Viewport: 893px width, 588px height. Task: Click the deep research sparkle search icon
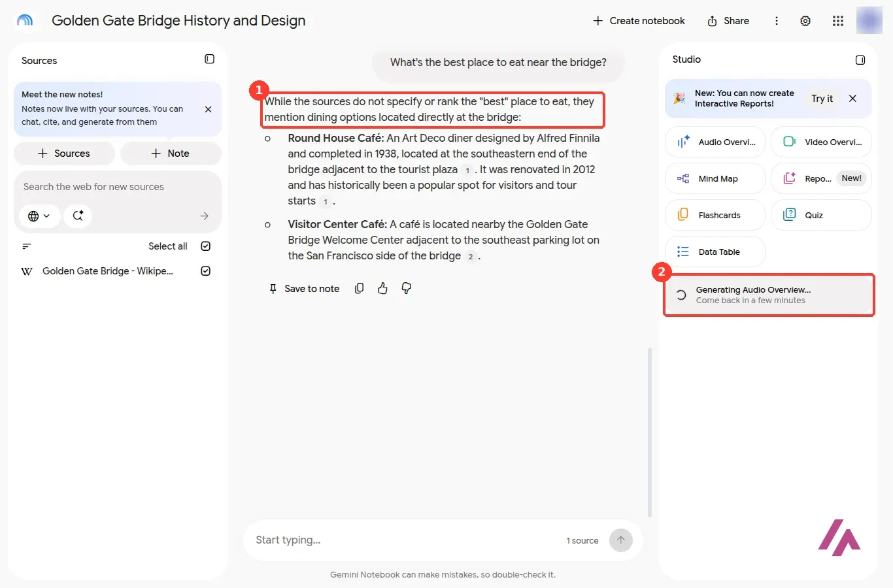click(78, 216)
